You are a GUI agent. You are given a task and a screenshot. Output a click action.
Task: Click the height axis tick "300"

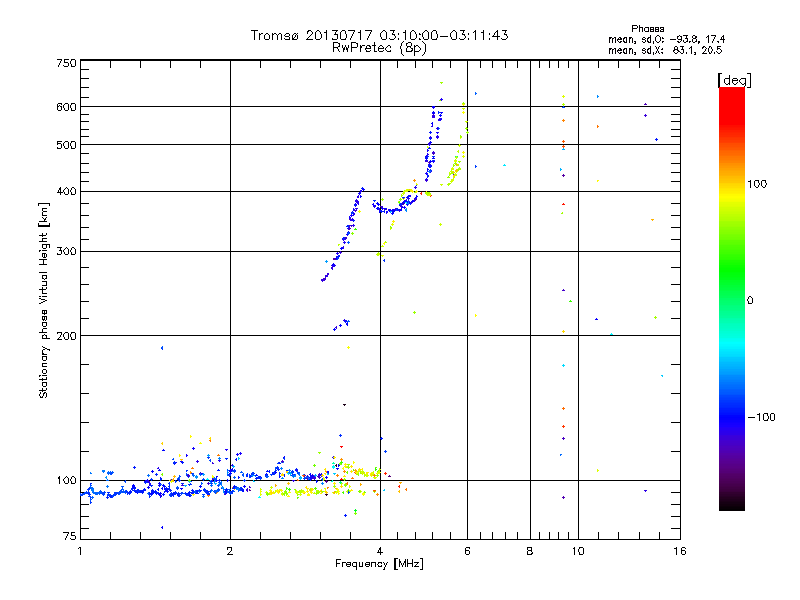[67, 252]
